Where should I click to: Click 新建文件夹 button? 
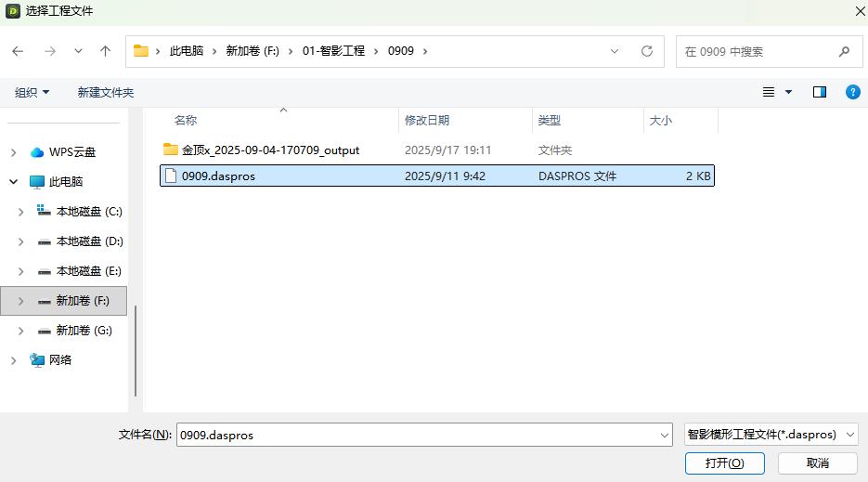pos(106,93)
